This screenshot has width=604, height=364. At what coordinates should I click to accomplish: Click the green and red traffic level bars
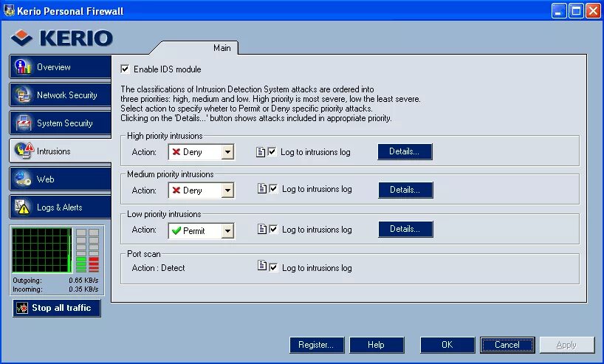click(x=87, y=250)
